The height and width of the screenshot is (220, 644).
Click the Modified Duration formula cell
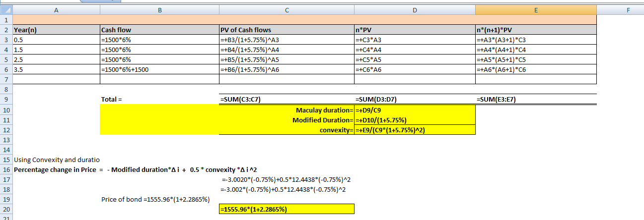point(415,120)
